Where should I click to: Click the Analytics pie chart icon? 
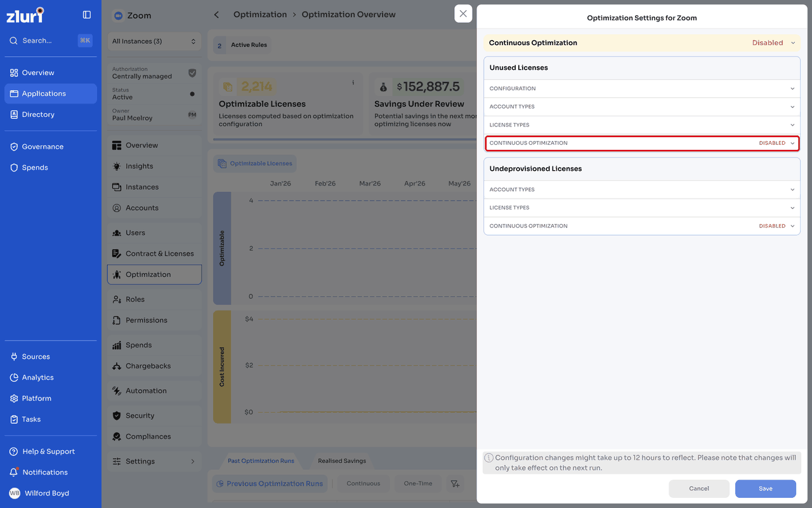click(14, 378)
